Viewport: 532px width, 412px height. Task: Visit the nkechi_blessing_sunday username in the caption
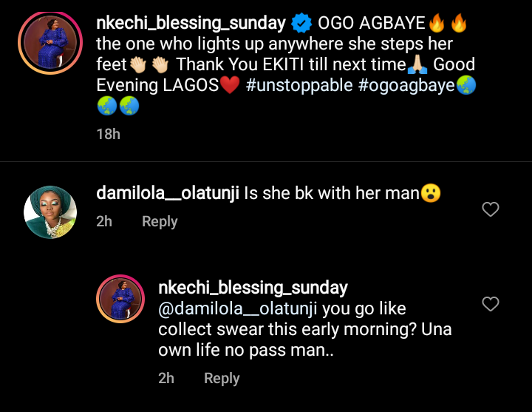(x=191, y=24)
